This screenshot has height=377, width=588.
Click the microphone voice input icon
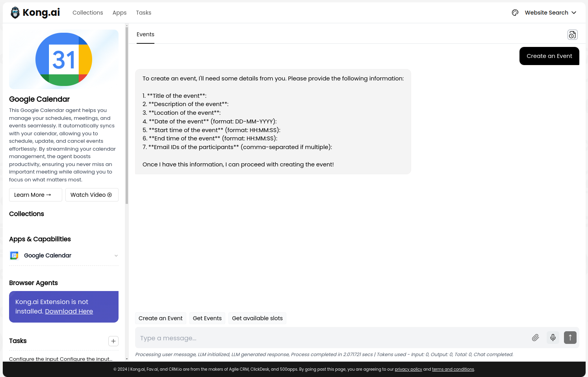(553, 338)
